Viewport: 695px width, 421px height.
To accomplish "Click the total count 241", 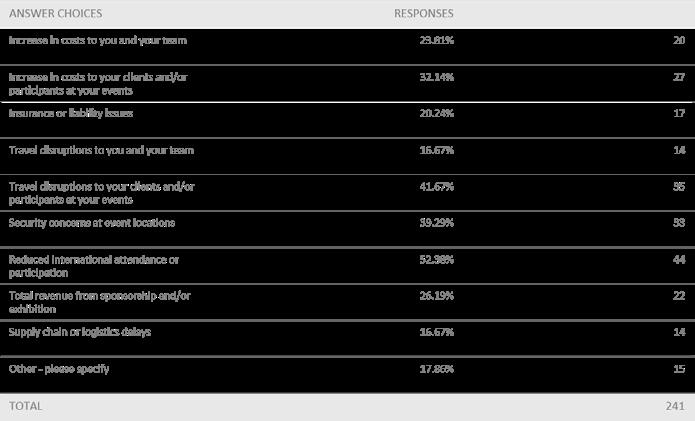I will [x=675, y=406].
